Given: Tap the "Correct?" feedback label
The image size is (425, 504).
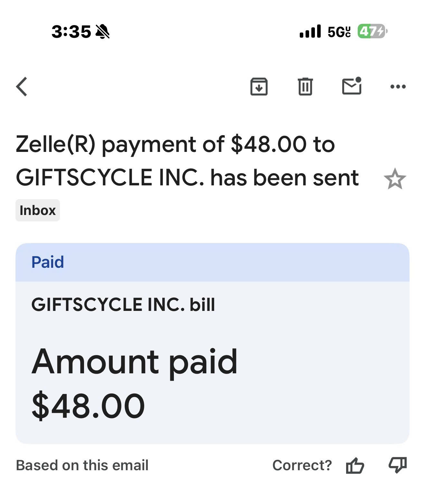Looking at the screenshot, I should click(x=302, y=465).
